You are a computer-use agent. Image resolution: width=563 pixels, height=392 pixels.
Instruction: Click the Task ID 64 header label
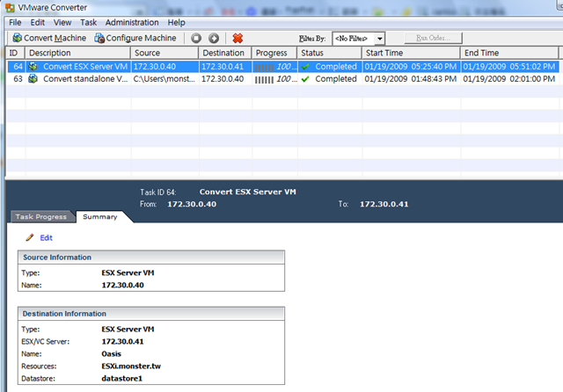coord(158,192)
